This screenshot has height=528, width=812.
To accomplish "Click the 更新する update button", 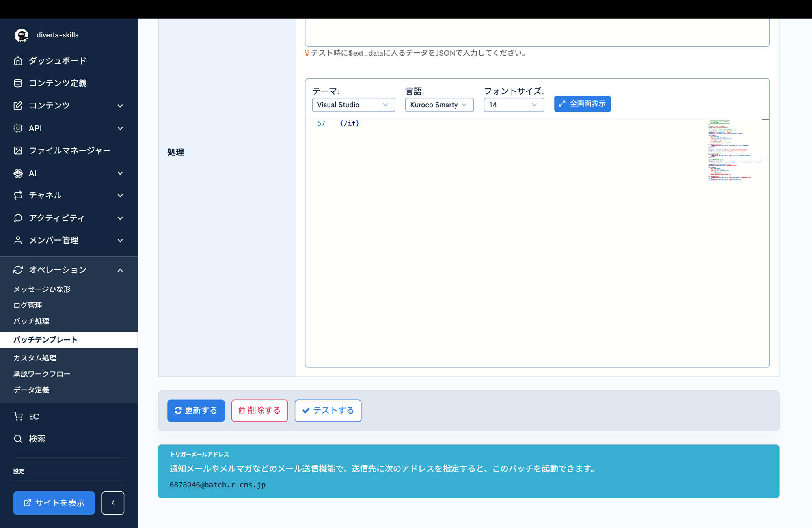I will [196, 411].
